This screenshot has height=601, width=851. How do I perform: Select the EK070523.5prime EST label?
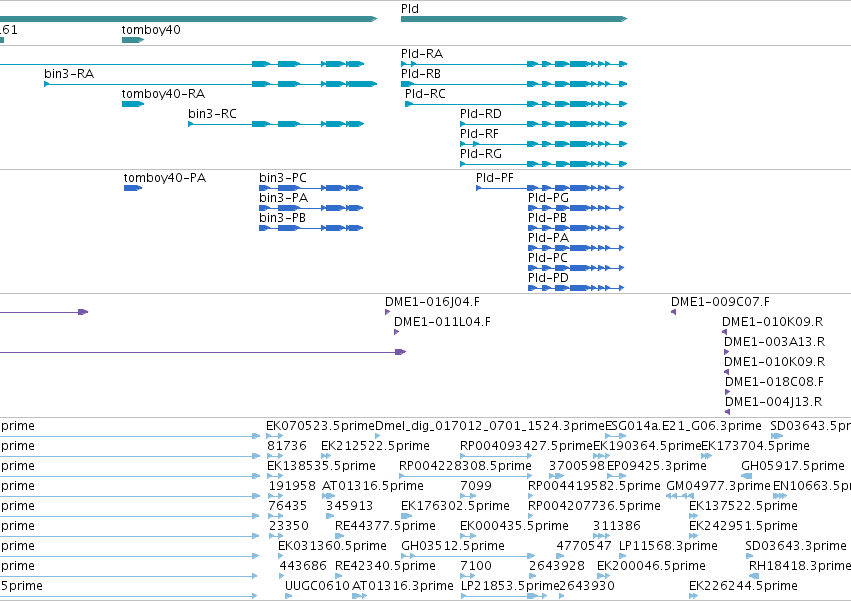pos(320,426)
